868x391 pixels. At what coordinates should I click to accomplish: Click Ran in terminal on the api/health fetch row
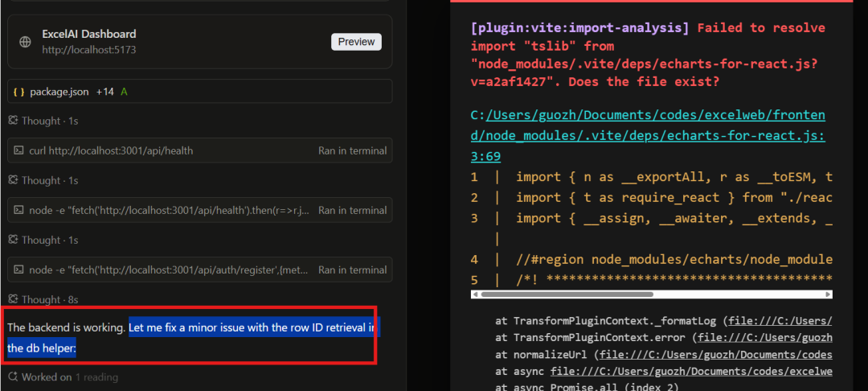[x=352, y=211]
